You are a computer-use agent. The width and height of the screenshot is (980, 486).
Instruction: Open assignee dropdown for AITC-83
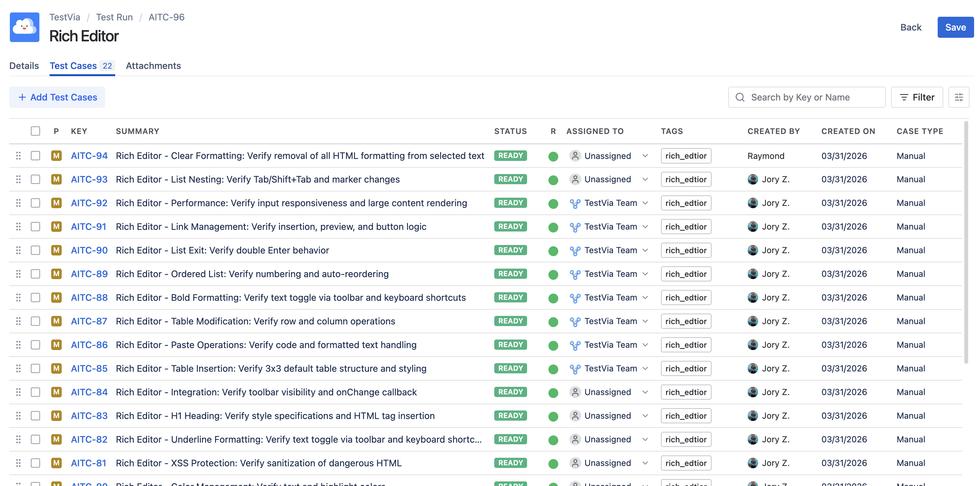coord(645,416)
